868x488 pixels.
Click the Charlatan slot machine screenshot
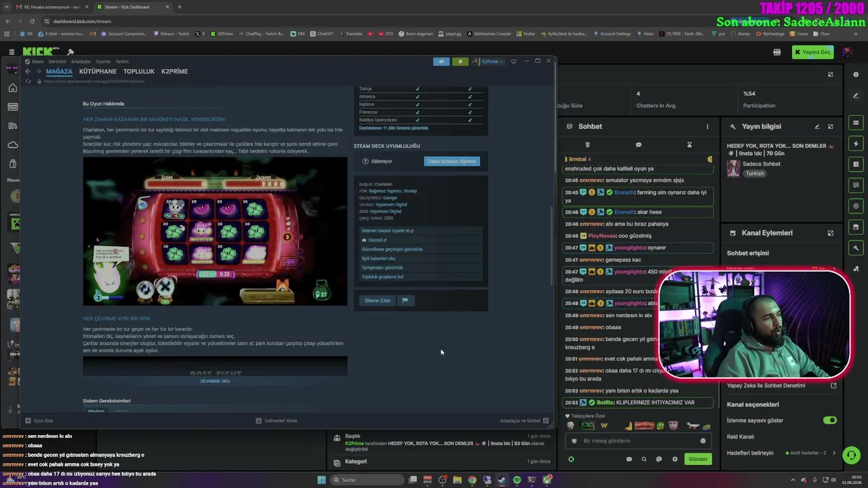(x=215, y=231)
